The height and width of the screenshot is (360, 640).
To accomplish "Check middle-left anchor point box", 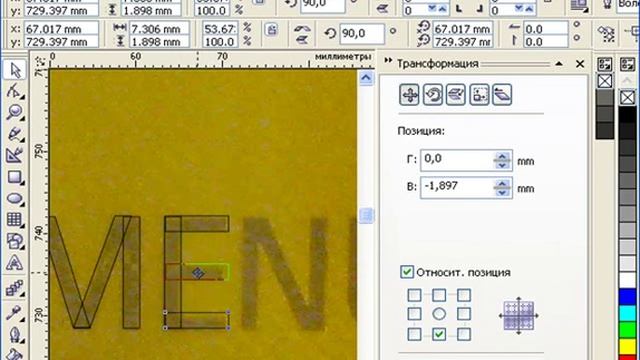I will [414, 314].
